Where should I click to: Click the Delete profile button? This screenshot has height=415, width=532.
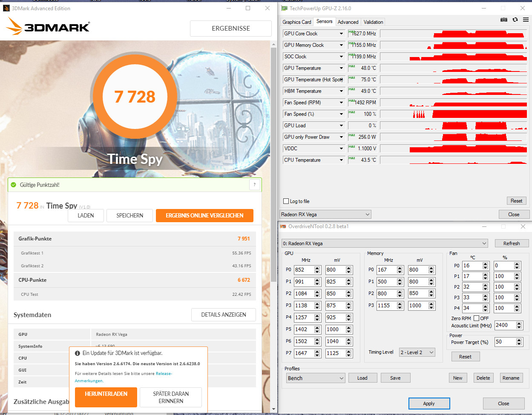(x=483, y=378)
